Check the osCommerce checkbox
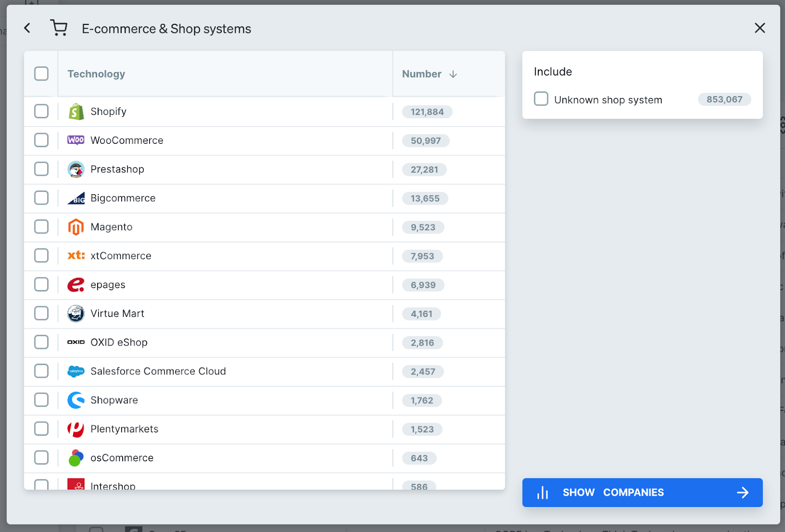Viewport: 785px width, 532px height. 41,457
